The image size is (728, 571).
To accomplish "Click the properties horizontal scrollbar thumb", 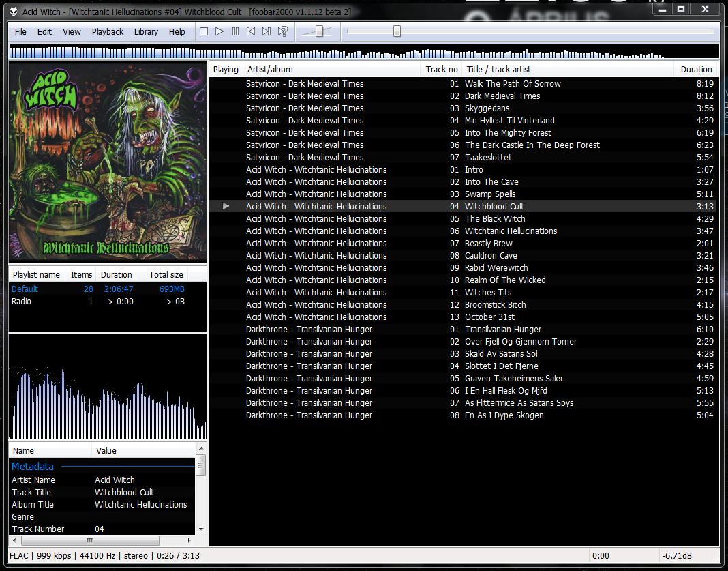I will (90, 540).
